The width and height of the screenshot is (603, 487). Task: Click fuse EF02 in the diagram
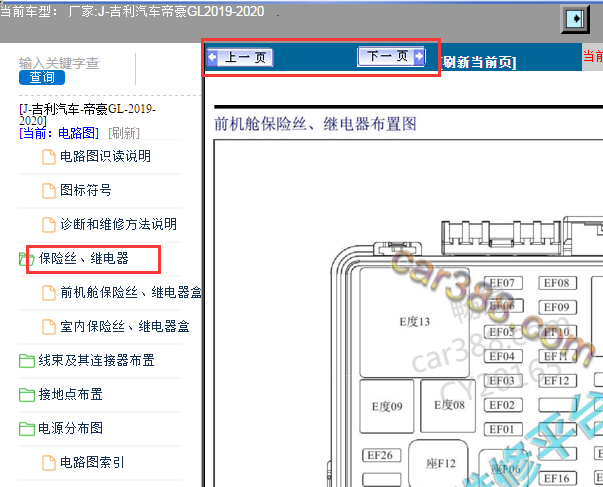503,405
